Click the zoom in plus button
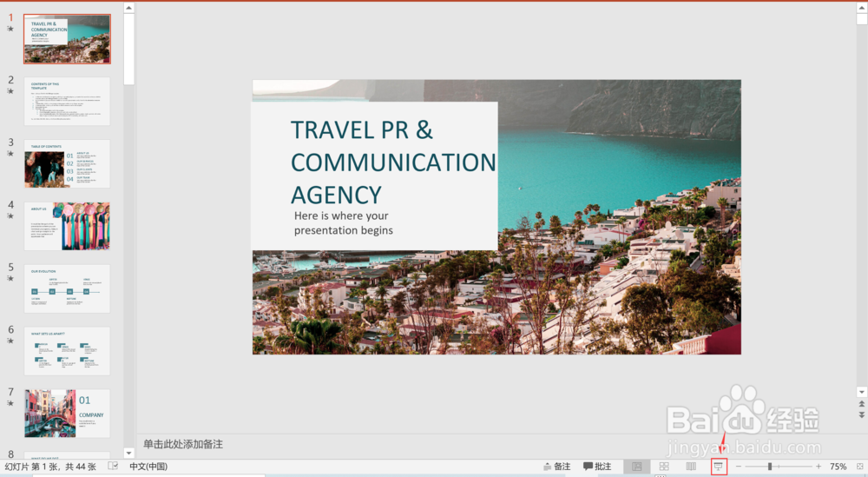 [819, 467]
